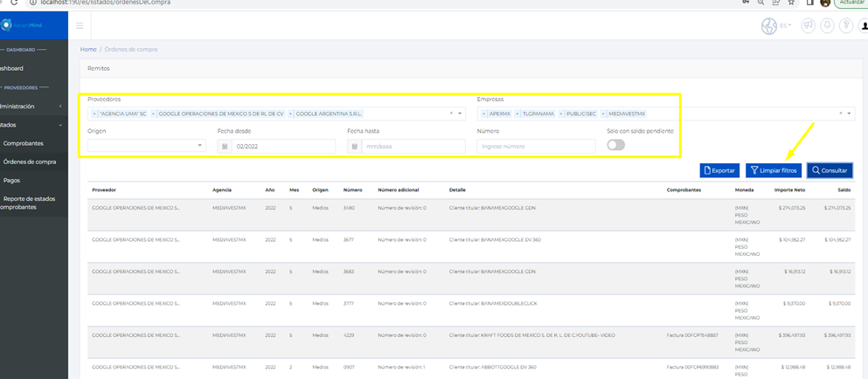The width and height of the screenshot is (868, 379).
Task: Remove the PUBLICISEC company tag
Action: click(561, 114)
